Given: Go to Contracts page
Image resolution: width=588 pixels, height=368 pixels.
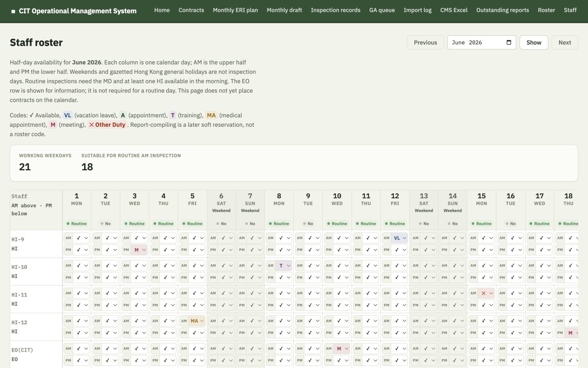Looking at the screenshot, I should [192, 10].
